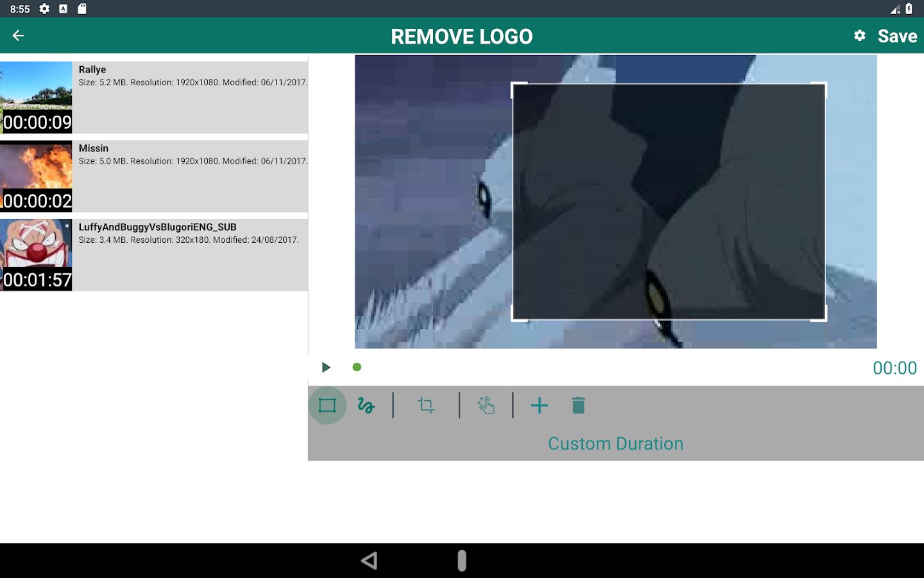Choose the LuffyAndBuggyVsBlugoriENG_SUB video

pyautogui.click(x=154, y=255)
